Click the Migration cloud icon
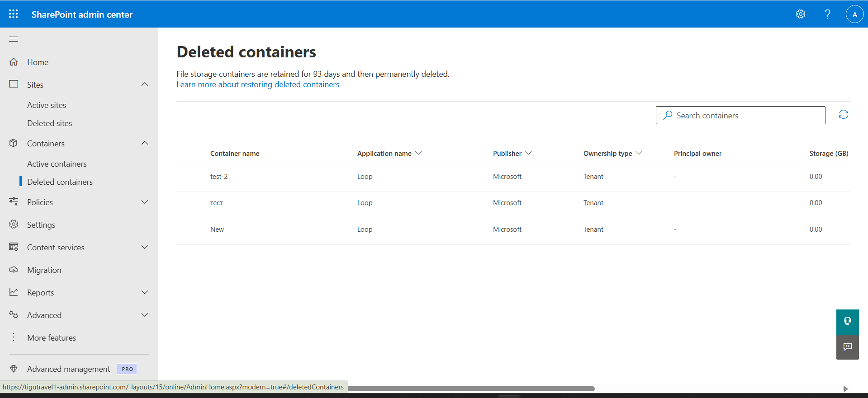Screen dimensions: 868x398 pos(14,270)
